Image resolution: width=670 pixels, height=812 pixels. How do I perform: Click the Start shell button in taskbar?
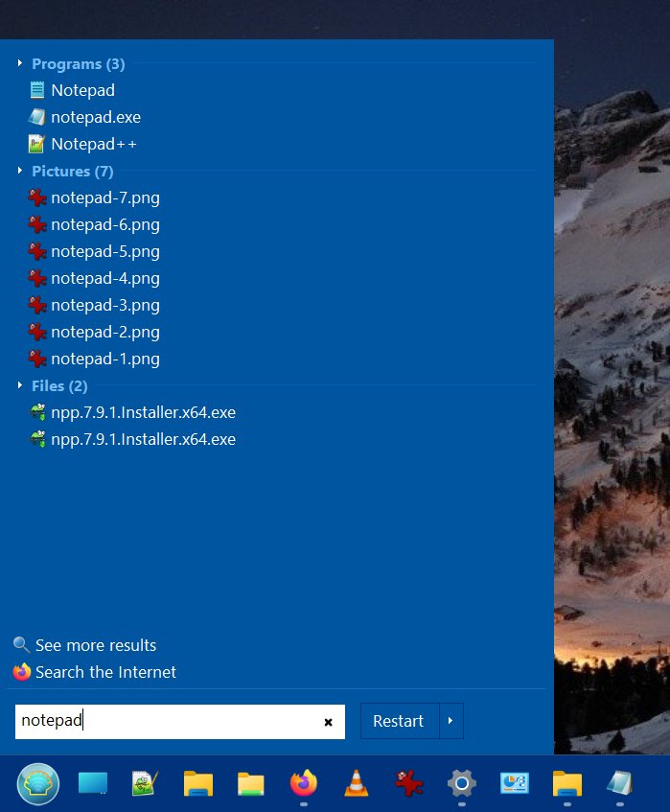pyautogui.click(x=37, y=783)
